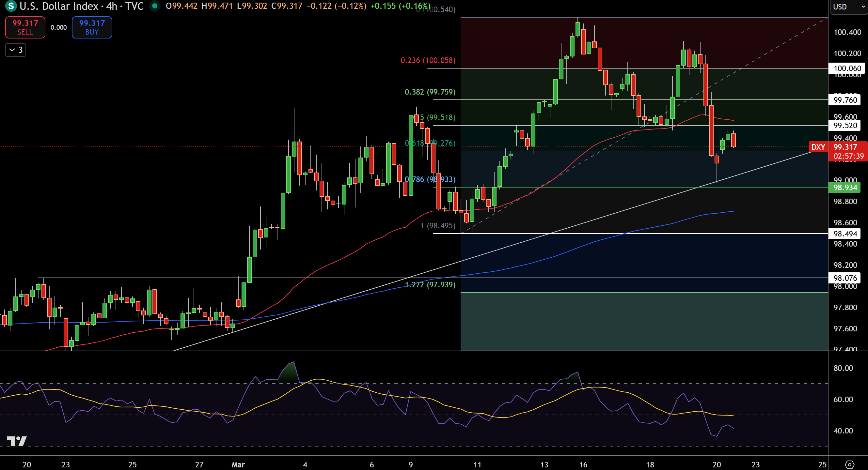Screen dimensions: 868x470
Task: Click the 9 date on time axis
Action: [410, 464]
